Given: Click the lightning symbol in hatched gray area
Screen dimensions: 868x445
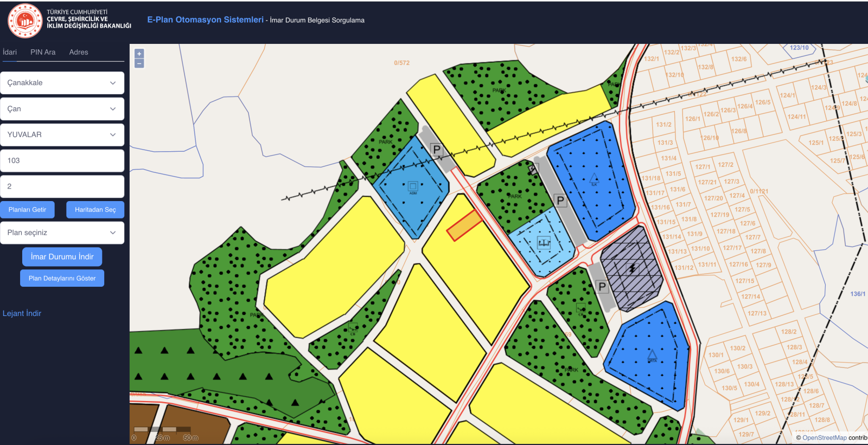Looking at the screenshot, I should click(631, 269).
